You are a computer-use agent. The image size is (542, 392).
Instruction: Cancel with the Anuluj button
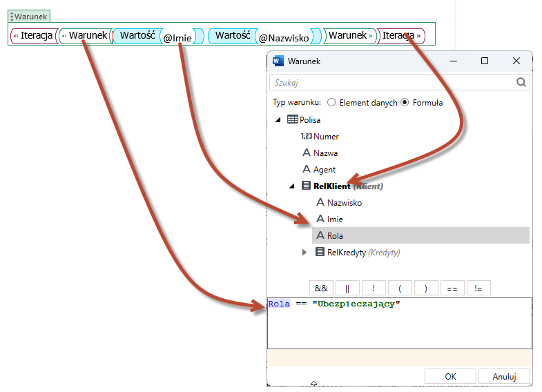coord(504,376)
